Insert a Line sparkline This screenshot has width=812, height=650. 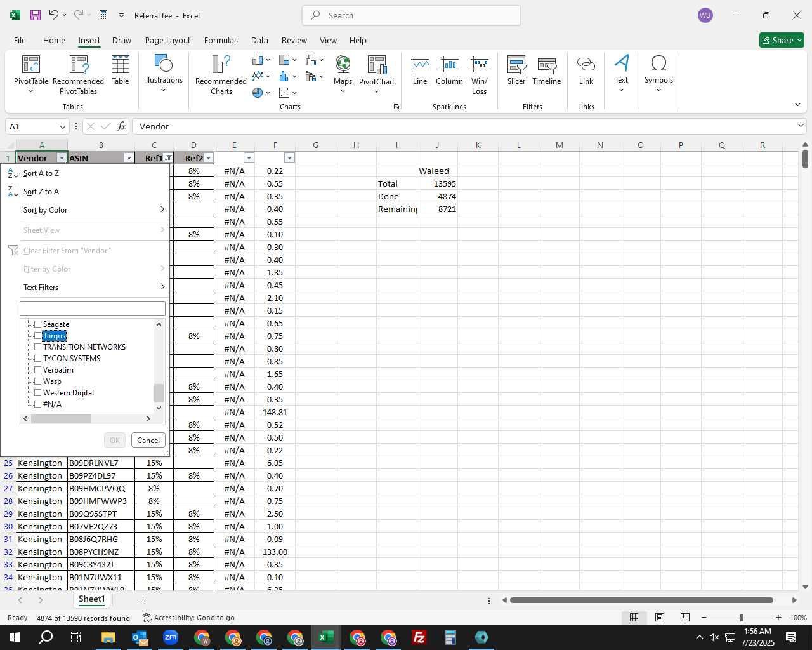click(x=420, y=70)
